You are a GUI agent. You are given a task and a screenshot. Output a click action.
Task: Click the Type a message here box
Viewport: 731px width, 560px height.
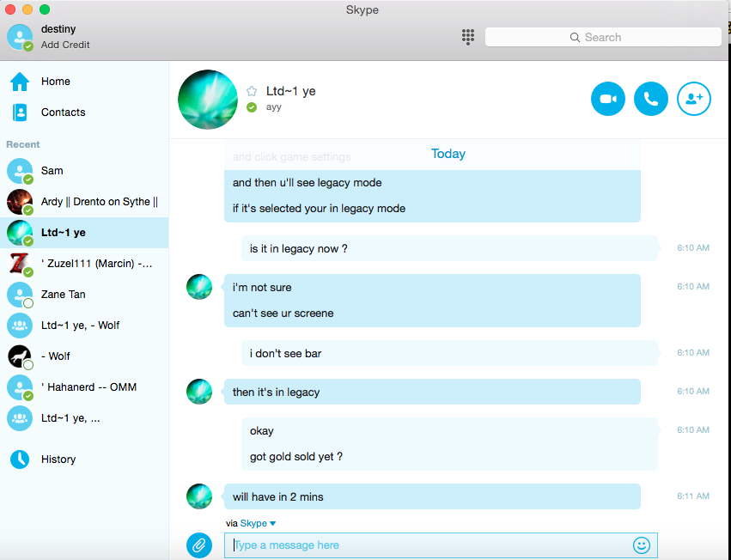point(441,545)
